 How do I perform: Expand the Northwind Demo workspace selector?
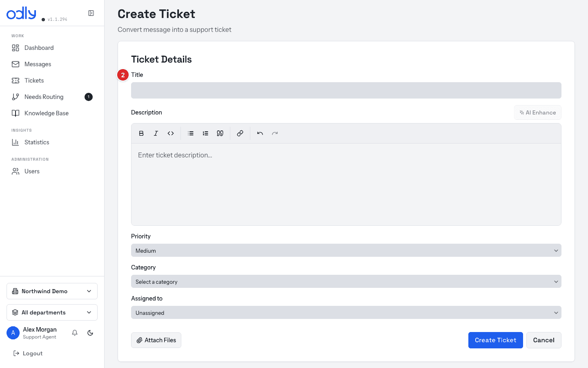(x=52, y=291)
